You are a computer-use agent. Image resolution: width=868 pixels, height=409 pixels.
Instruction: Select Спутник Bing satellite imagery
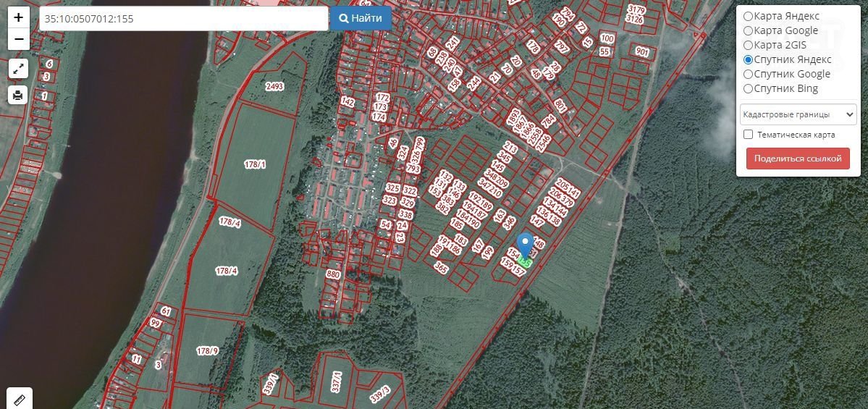(x=749, y=88)
